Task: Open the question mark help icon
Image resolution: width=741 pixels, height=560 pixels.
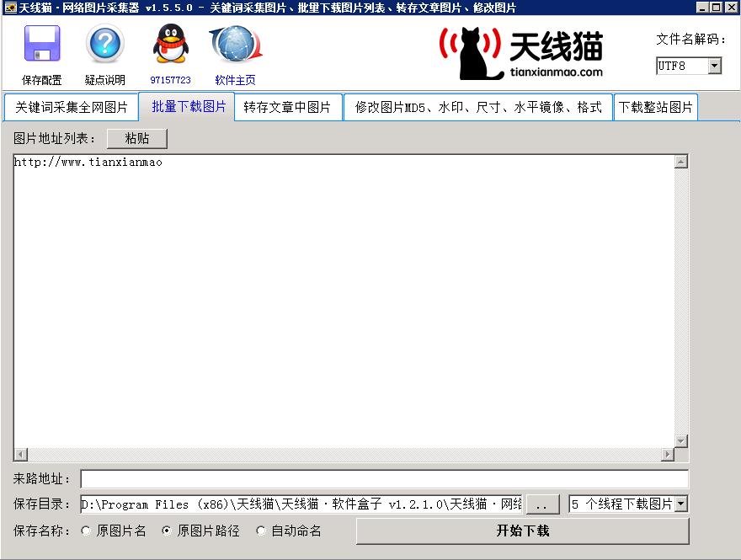Action: (105, 44)
